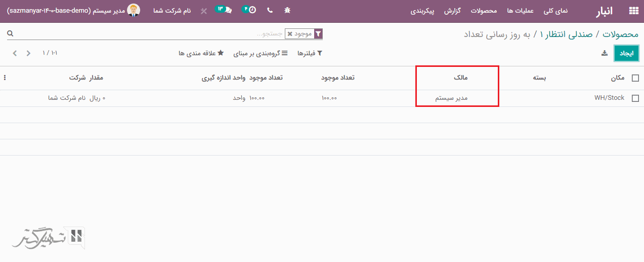The width and height of the screenshot is (644, 262).
Task: Click the phone icon in top bar
Action: (269, 10)
